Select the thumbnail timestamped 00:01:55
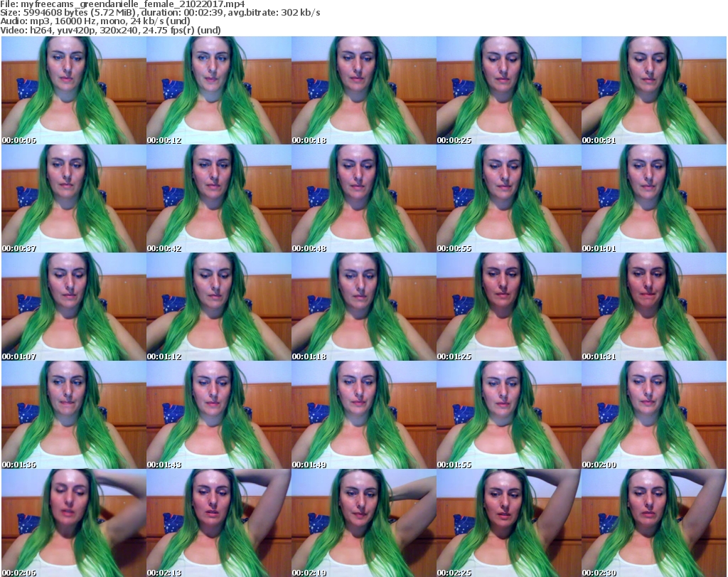This screenshot has width=728, height=577. pyautogui.click(x=509, y=415)
